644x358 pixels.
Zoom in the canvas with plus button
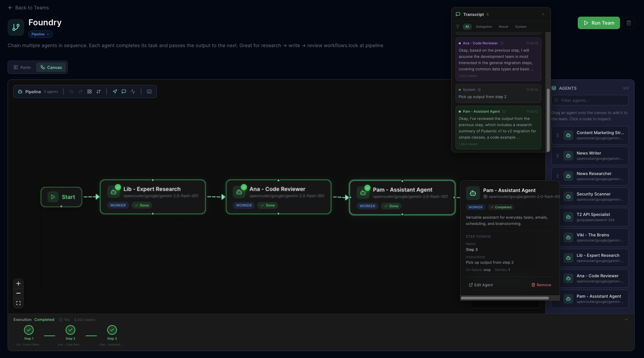18,283
